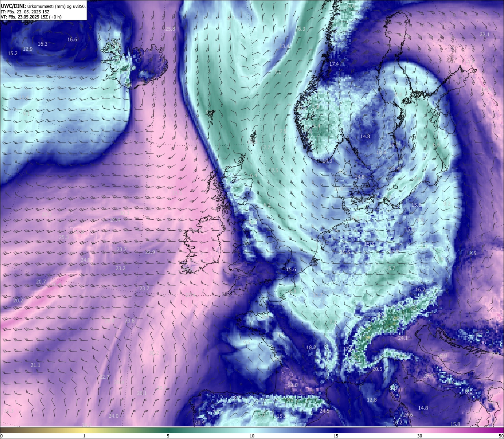Click the 15.2 value on the map
The image size is (504, 439).
pyautogui.click(x=13, y=53)
